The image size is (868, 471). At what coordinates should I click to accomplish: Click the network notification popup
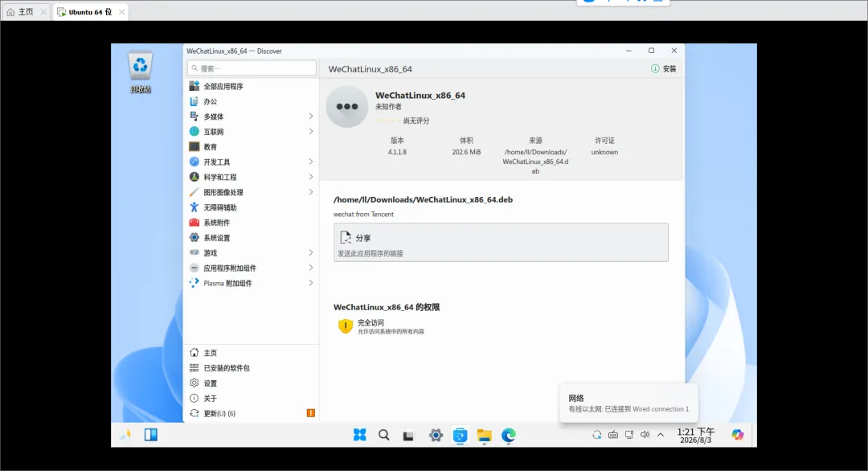point(628,403)
